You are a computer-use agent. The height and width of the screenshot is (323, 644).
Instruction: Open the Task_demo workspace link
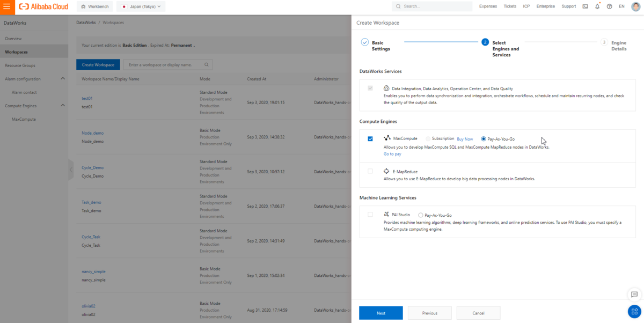coord(91,202)
